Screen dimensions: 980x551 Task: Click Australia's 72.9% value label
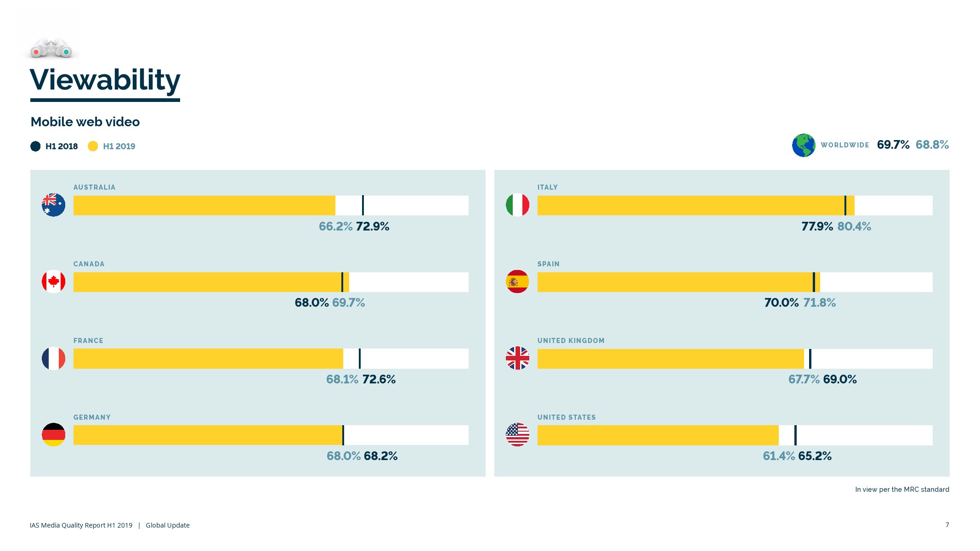coord(372,226)
